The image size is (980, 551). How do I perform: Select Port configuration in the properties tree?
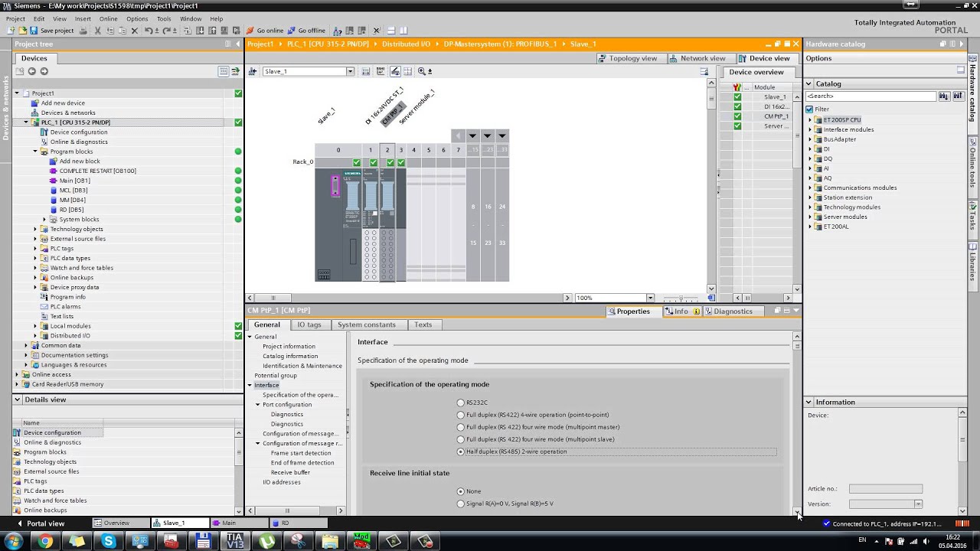pos(287,404)
